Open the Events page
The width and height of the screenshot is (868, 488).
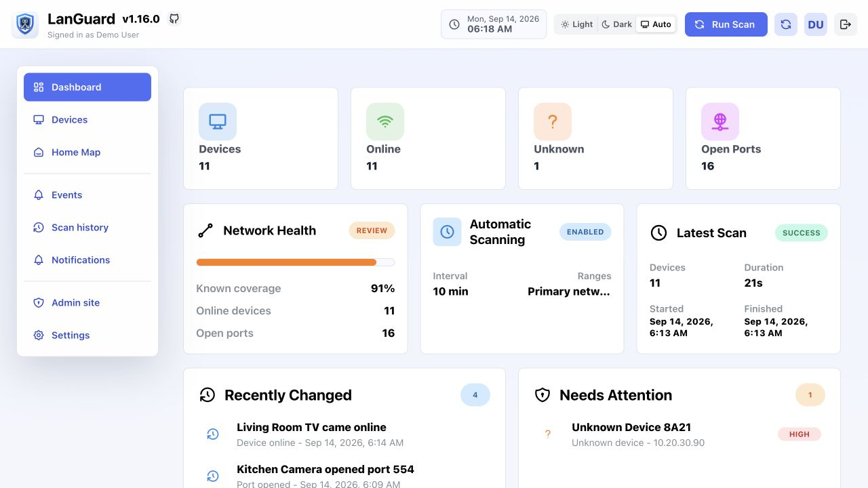click(87, 195)
